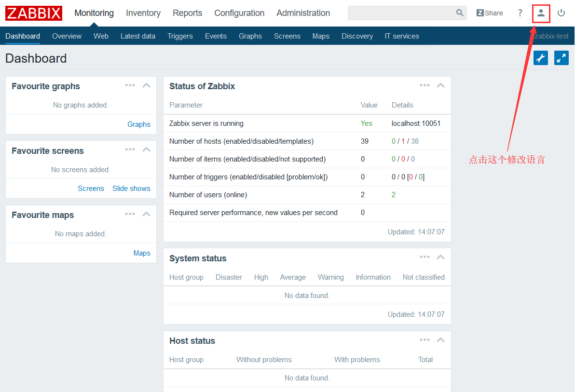Switch to the Triggers tab

click(180, 36)
